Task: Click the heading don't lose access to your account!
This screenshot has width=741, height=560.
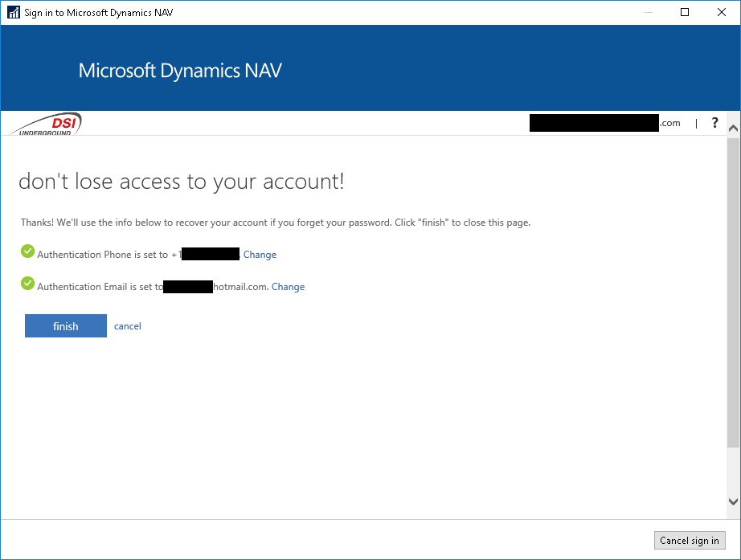Action: (182, 182)
